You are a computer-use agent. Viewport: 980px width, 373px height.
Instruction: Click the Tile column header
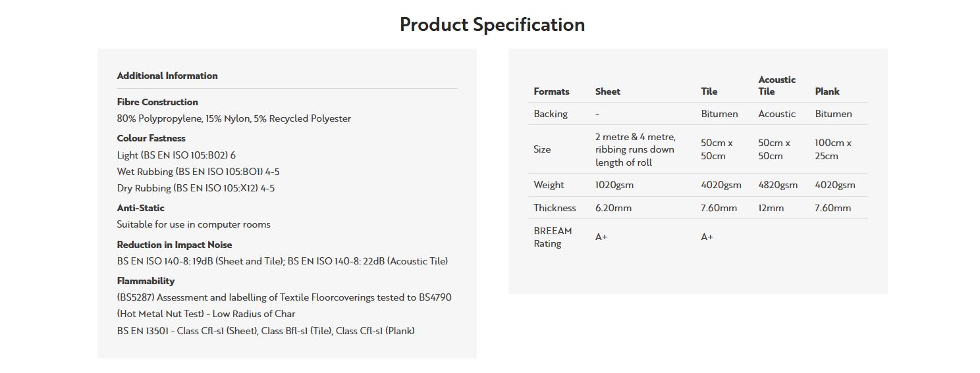click(x=709, y=91)
